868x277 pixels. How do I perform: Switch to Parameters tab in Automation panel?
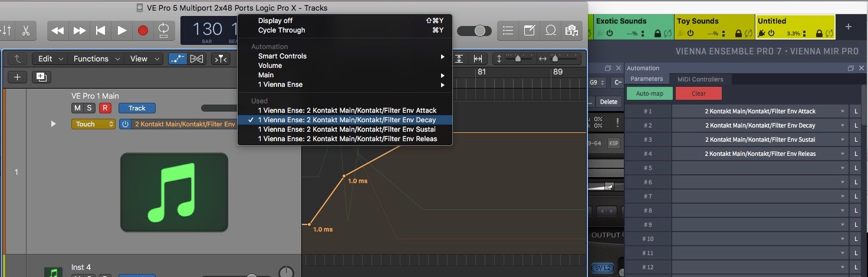coord(647,79)
